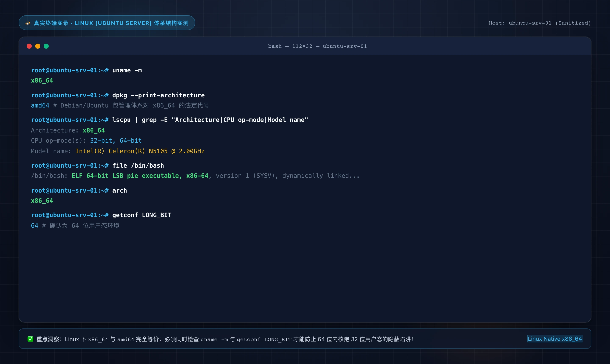The image size is (610, 364).
Task: Click the 32-bit, 64-bit op-mode value
Action: [x=116, y=141]
